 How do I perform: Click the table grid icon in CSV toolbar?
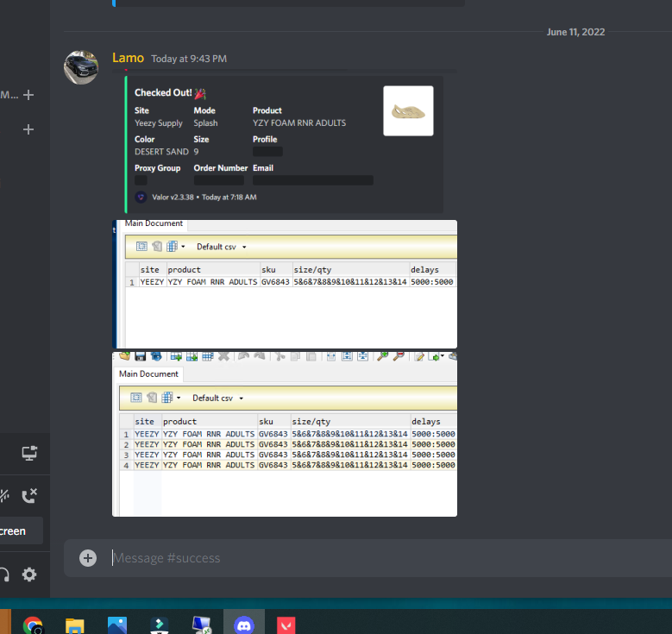(x=207, y=356)
